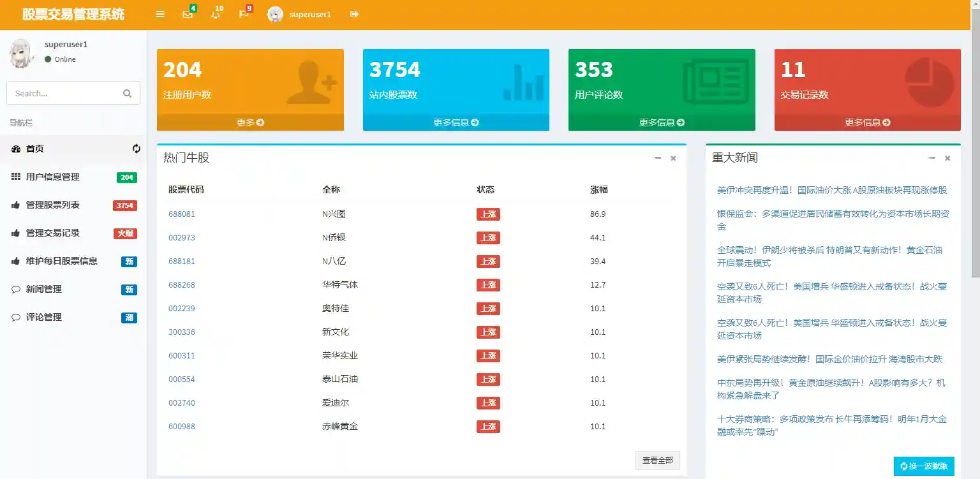This screenshot has width=980, height=479.
Task: Click the refresh icon next to 首页
Action: pyautogui.click(x=136, y=149)
